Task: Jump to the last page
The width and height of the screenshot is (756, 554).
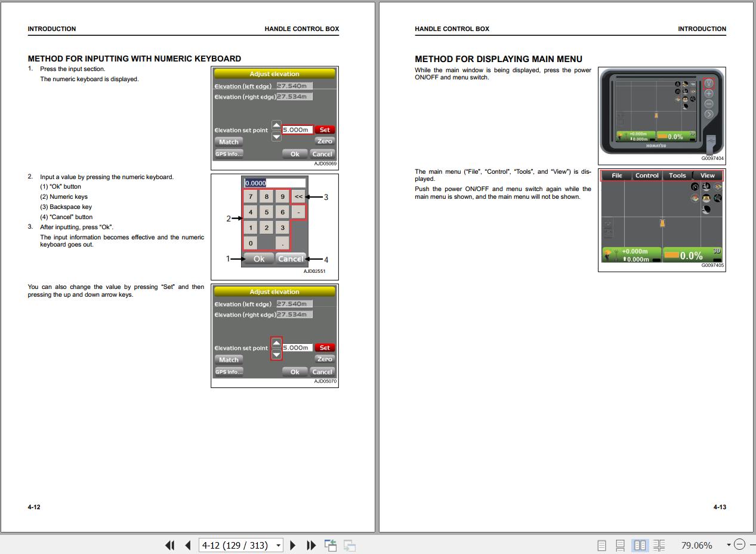Action: point(311,545)
